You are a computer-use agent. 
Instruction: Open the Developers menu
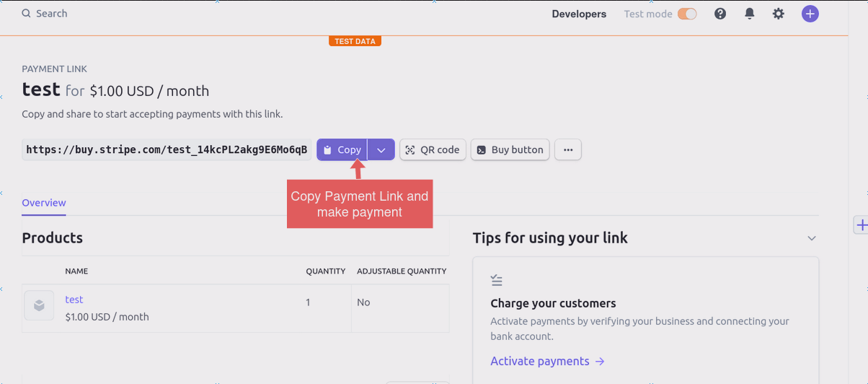(579, 14)
